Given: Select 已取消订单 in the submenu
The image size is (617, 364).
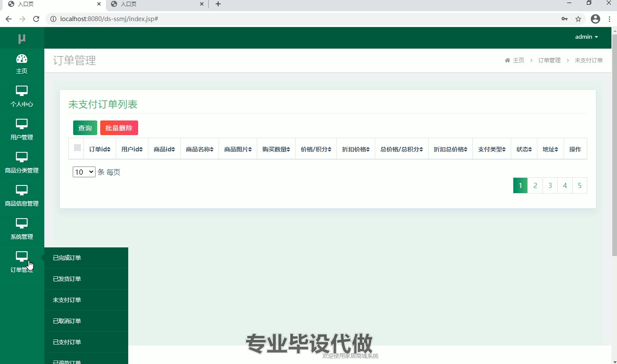Looking at the screenshot, I should pos(86,321).
